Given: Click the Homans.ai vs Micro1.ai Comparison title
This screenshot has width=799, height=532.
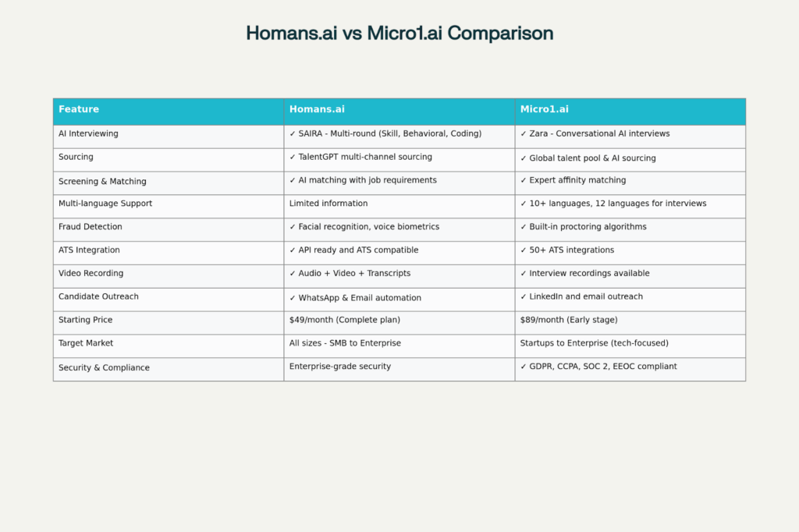Looking at the screenshot, I should tap(399, 34).
